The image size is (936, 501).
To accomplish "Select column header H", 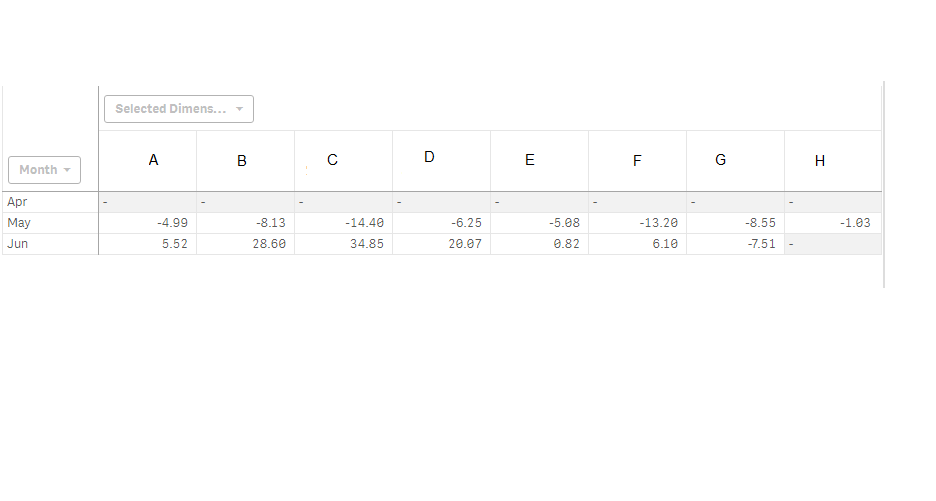I will [820, 161].
